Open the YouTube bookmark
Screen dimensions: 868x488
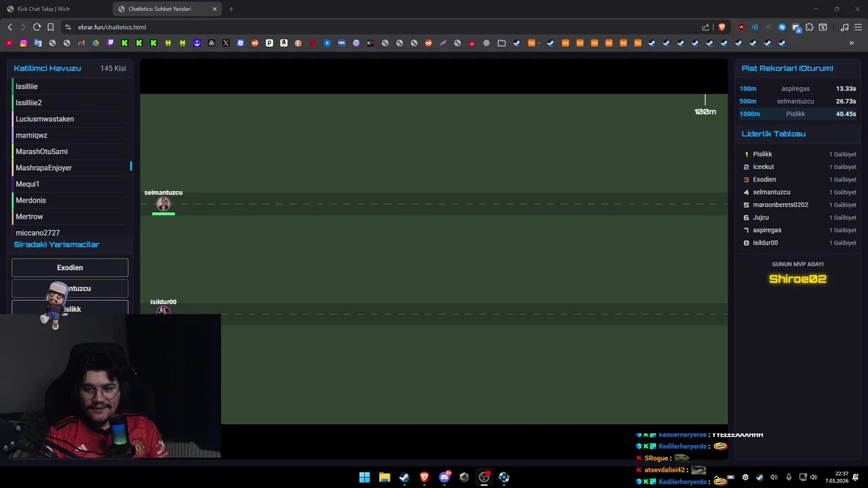coord(9,43)
